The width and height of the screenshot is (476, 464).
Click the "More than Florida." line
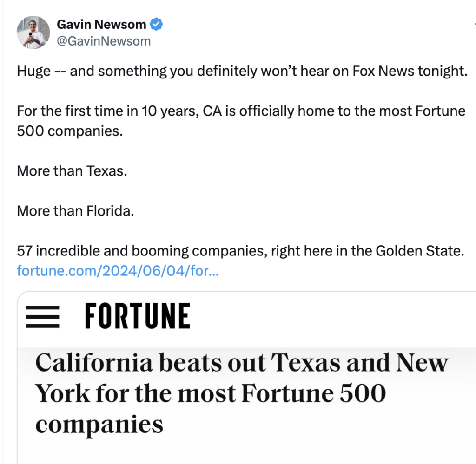coord(75,211)
